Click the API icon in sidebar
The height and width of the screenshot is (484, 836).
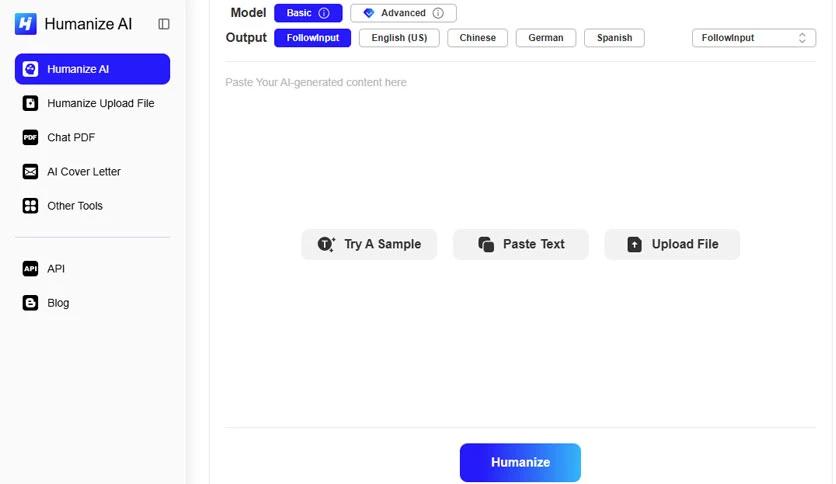30,268
